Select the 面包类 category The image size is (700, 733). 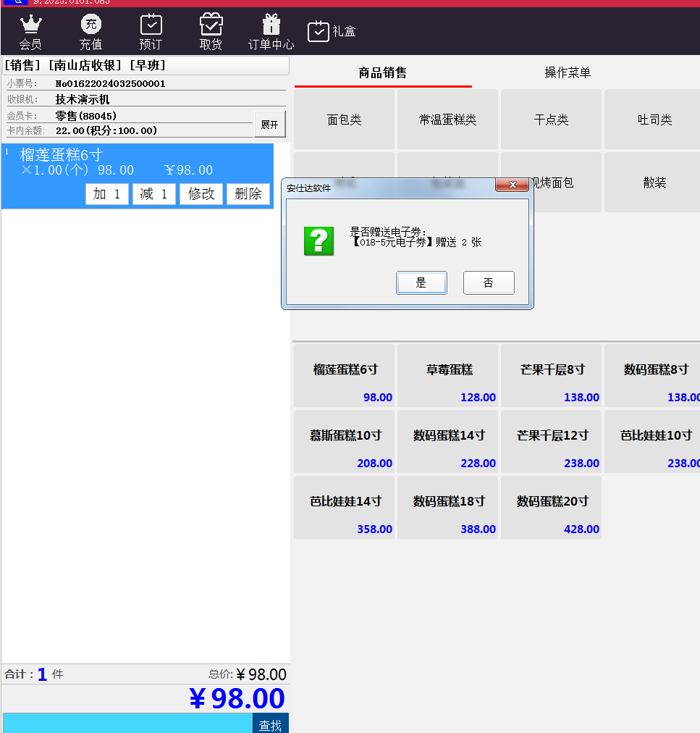coord(345,120)
